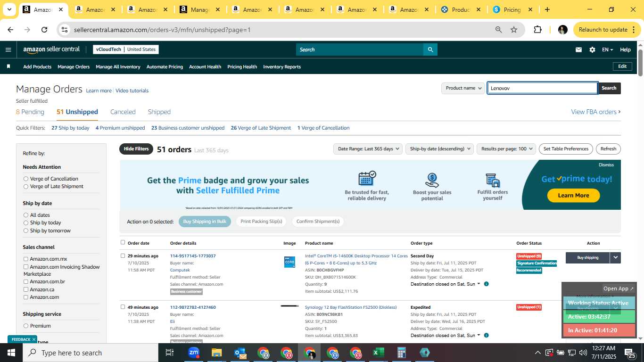Open a new browser tab
This screenshot has height=362, width=644.
click(x=547, y=9)
